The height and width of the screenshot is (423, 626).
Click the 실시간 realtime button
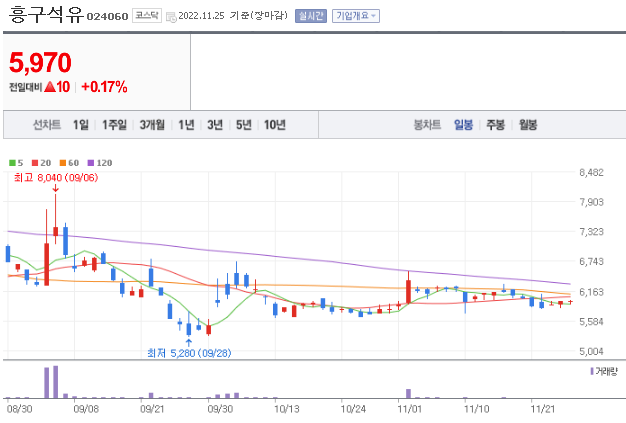pos(311,16)
